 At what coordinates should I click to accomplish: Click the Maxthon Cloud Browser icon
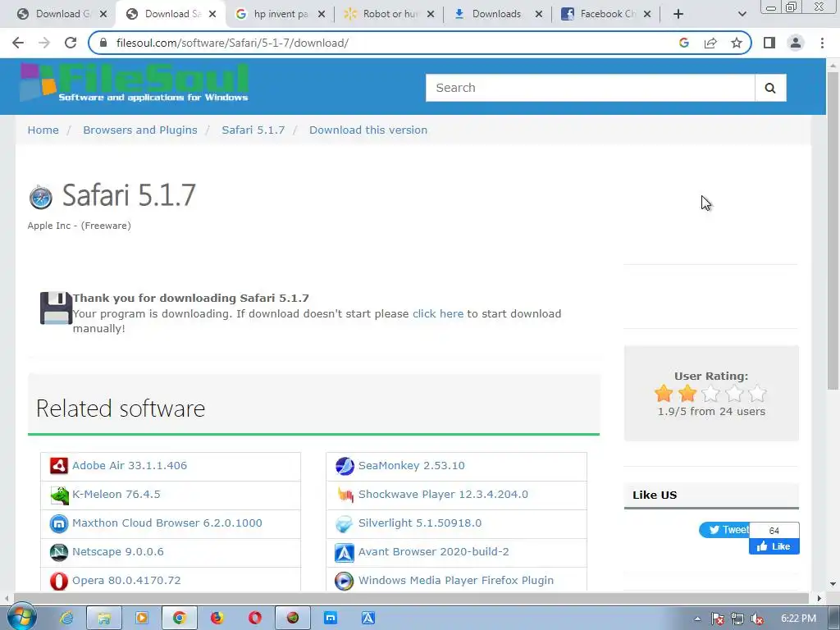click(x=59, y=523)
